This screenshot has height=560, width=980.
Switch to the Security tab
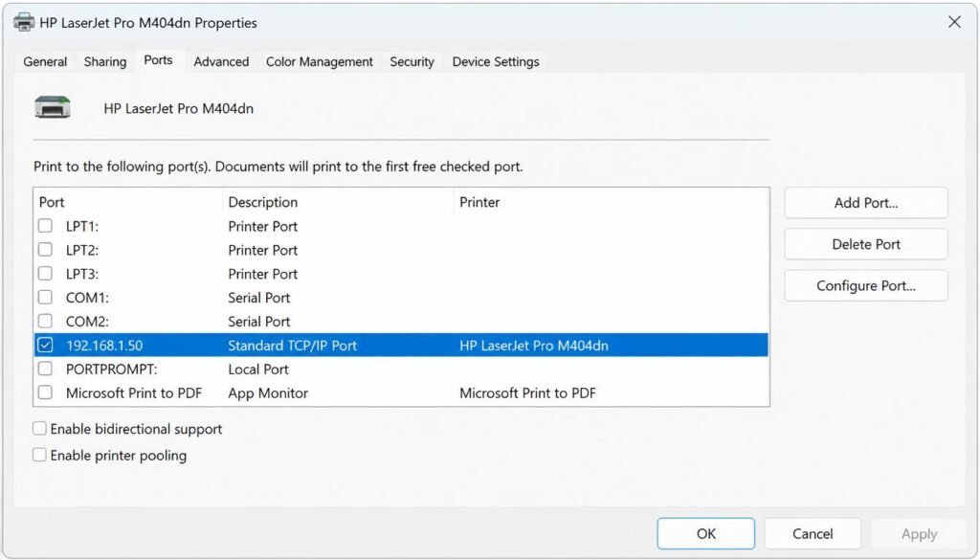pyautogui.click(x=412, y=61)
